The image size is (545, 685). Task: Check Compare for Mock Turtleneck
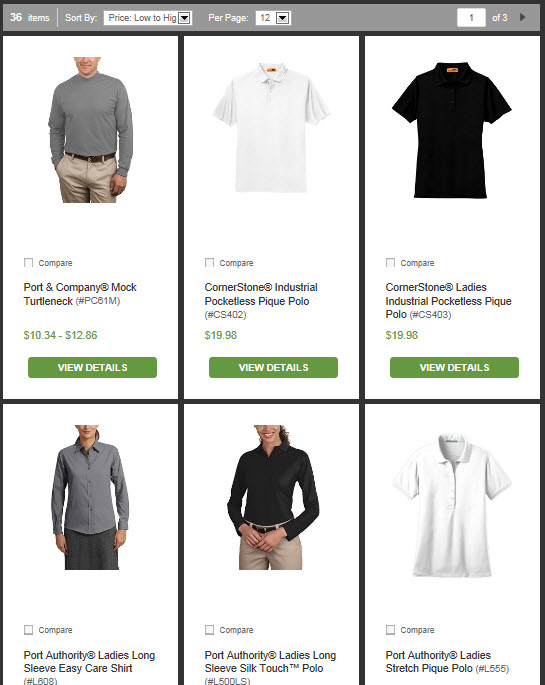click(x=28, y=263)
